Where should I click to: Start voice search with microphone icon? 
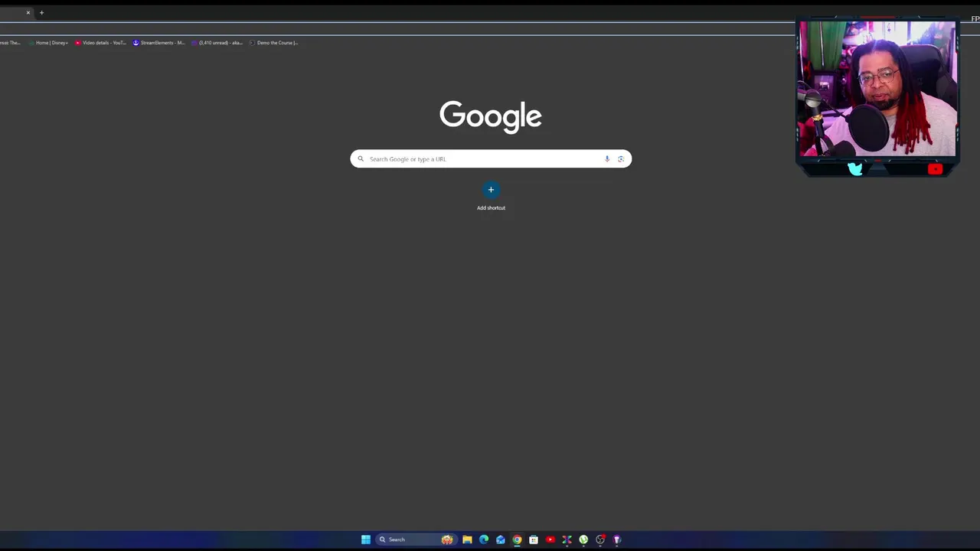tap(607, 159)
